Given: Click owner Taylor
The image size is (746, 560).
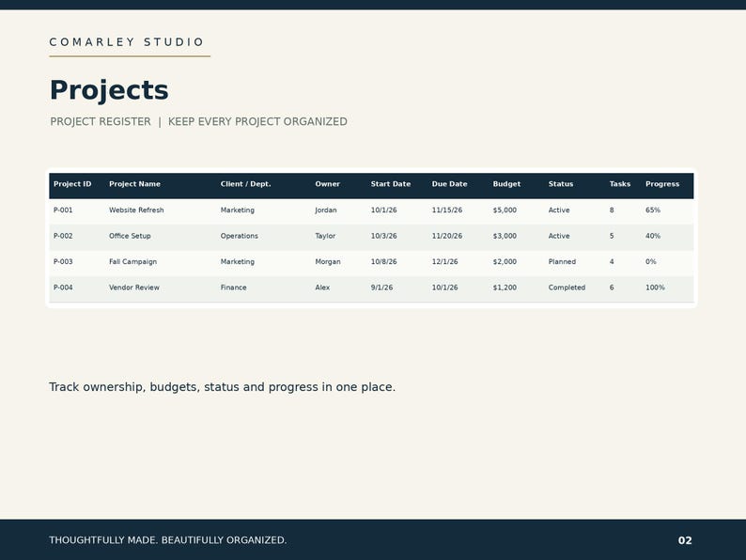Looking at the screenshot, I should pos(325,236).
